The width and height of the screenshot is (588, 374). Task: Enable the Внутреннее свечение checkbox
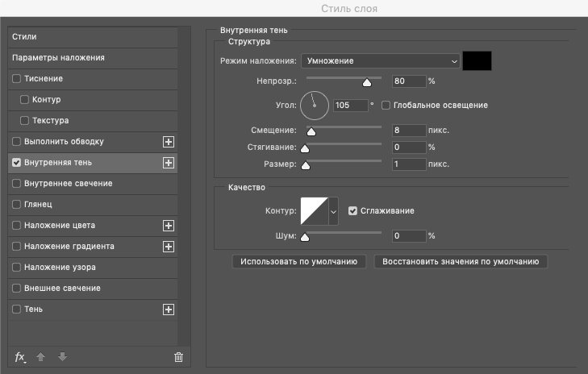tap(16, 184)
